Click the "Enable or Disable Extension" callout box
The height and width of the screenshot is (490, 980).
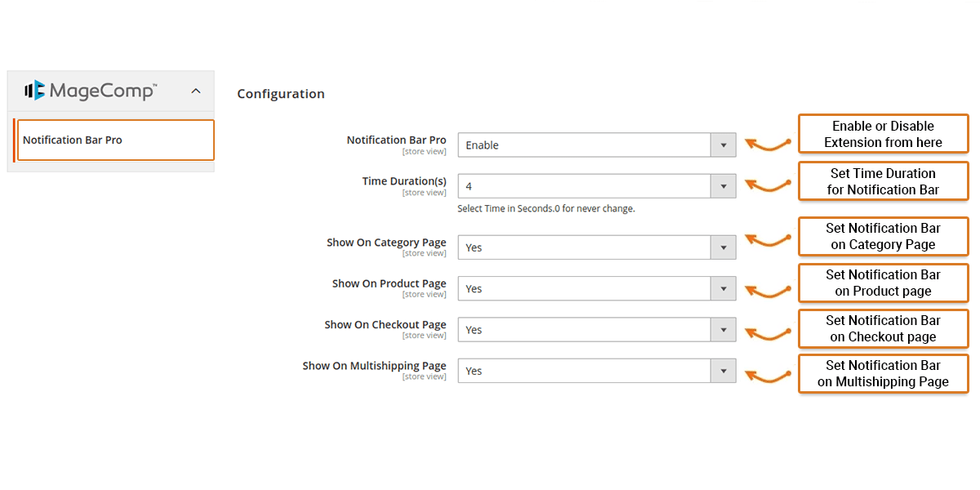coord(883,134)
